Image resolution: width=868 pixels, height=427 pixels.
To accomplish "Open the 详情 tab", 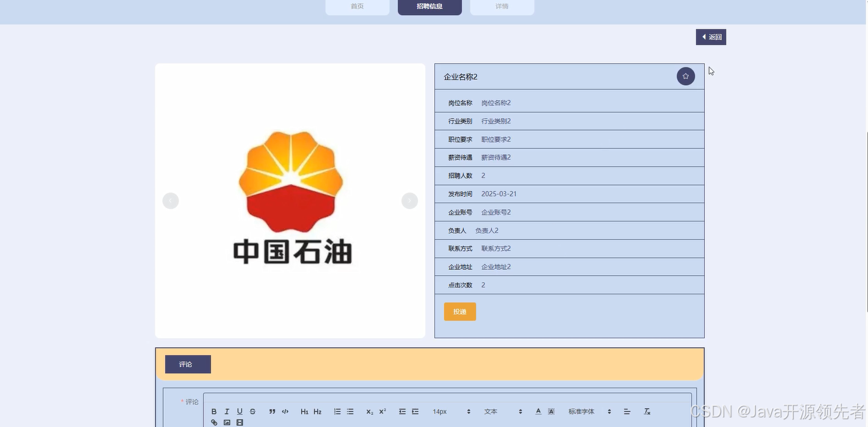I will click(x=501, y=7).
